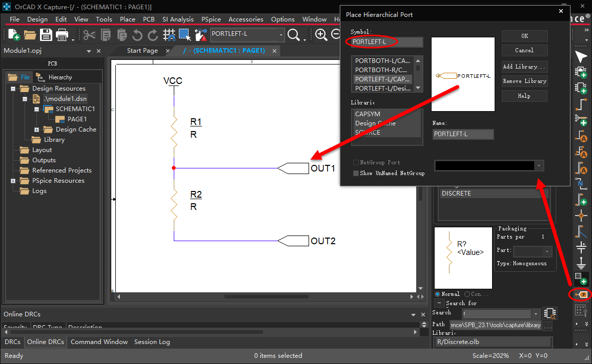Select the Place Hierarchical Port tool icon
This screenshot has height=364, width=592.
581,294
